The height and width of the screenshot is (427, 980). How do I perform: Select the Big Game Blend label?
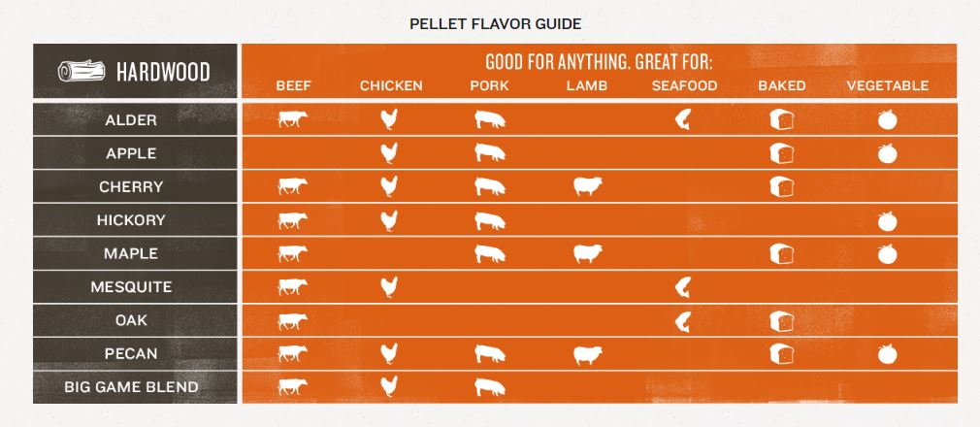(x=131, y=387)
